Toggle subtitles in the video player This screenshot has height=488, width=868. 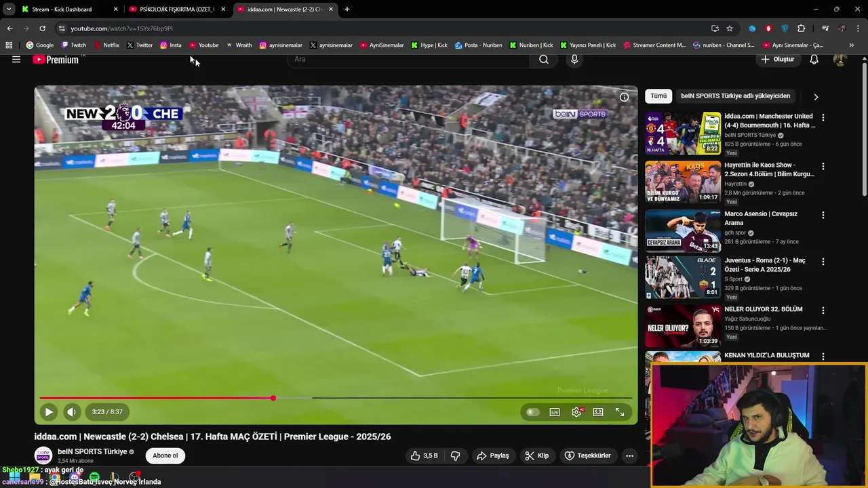pos(555,412)
